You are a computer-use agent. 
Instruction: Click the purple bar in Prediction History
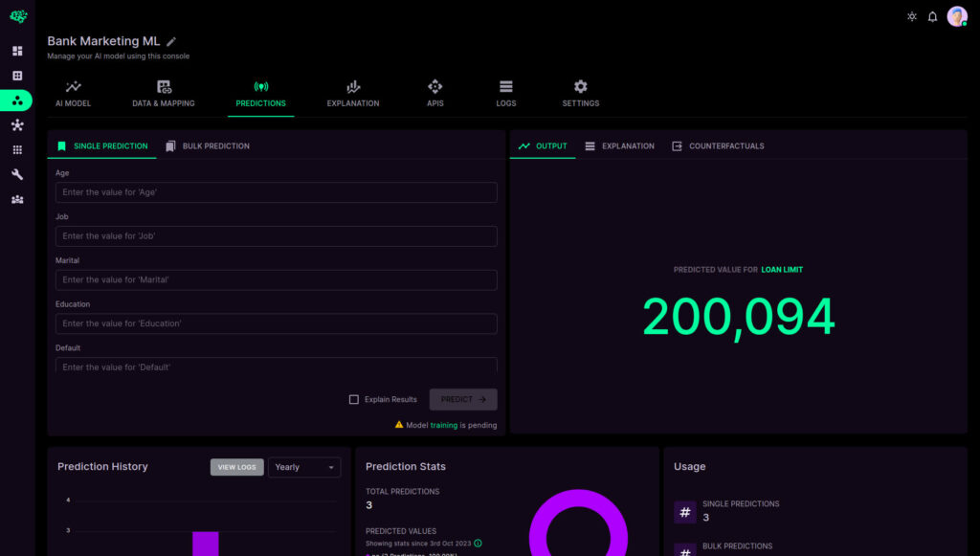pyautogui.click(x=206, y=544)
